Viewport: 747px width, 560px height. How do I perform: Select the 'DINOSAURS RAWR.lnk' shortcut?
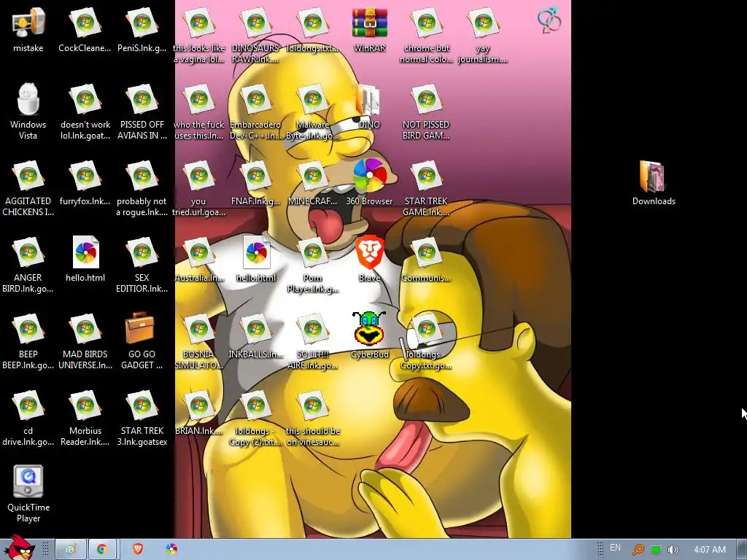coord(255,36)
